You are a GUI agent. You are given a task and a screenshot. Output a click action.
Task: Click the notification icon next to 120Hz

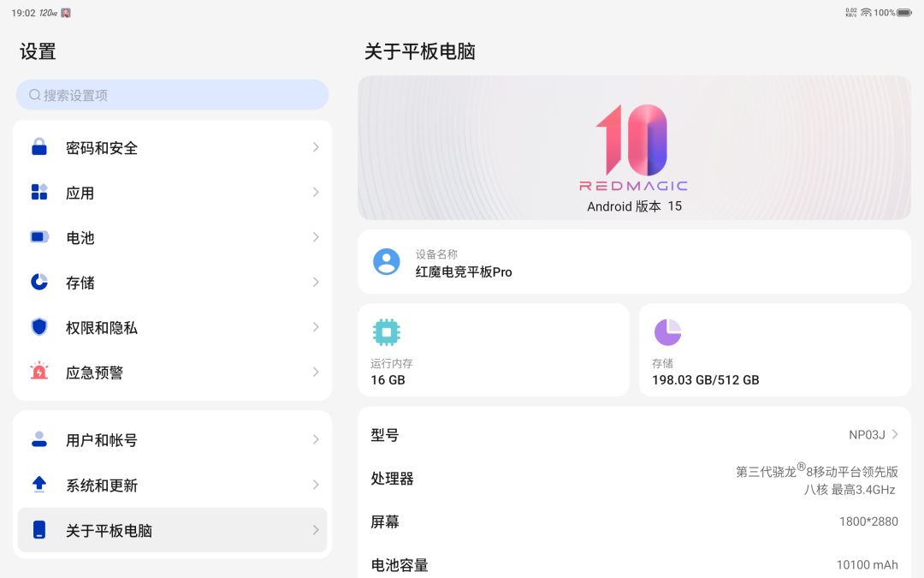[66, 12]
